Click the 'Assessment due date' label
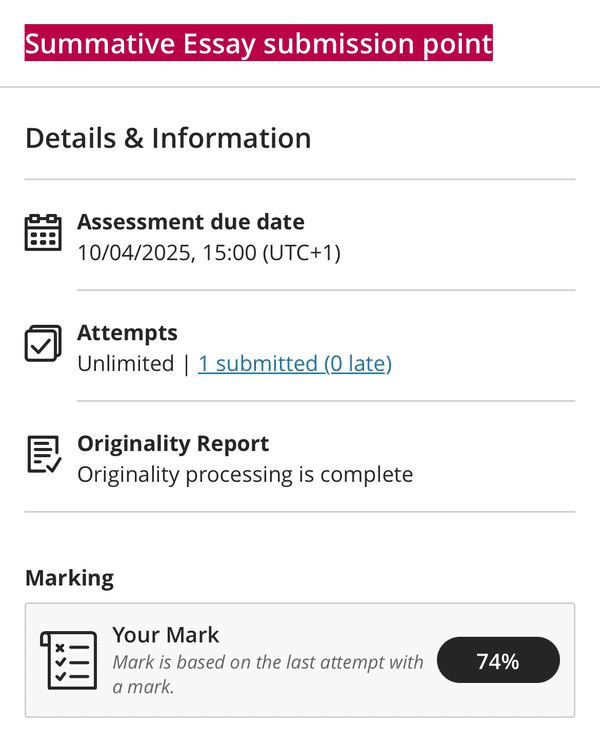The height and width of the screenshot is (743, 600). pos(191,222)
